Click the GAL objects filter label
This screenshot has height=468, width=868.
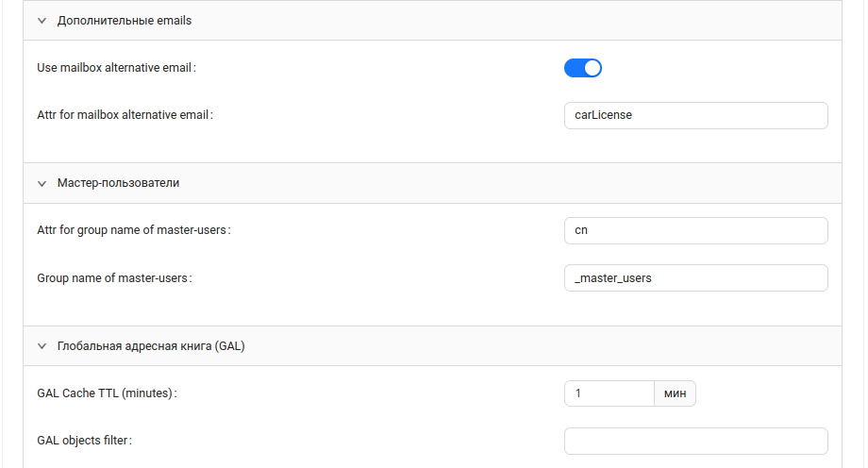[x=84, y=441]
